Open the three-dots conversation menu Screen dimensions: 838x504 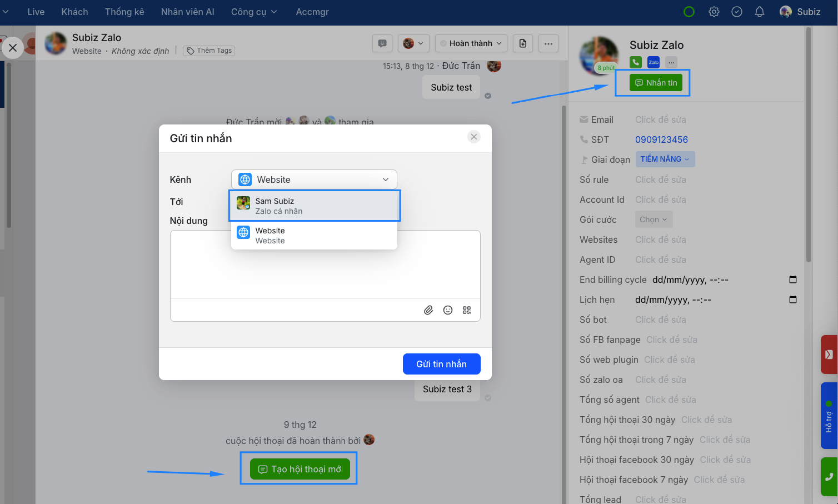(548, 43)
